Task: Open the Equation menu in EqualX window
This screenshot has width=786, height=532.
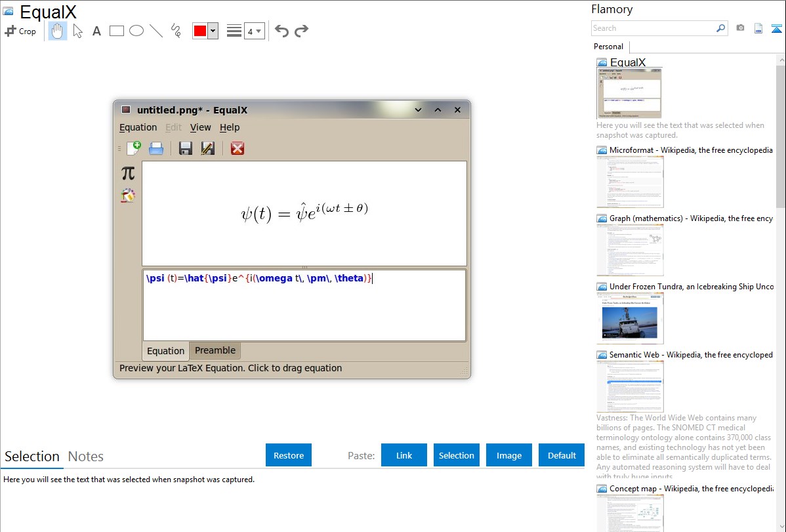Action: coord(138,127)
